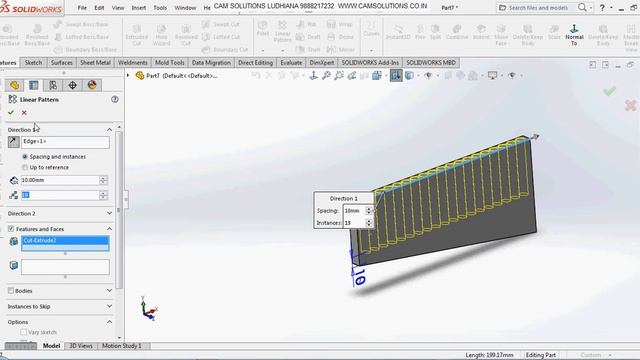
Task: Switch to the Evaluate tab
Action: click(x=291, y=62)
